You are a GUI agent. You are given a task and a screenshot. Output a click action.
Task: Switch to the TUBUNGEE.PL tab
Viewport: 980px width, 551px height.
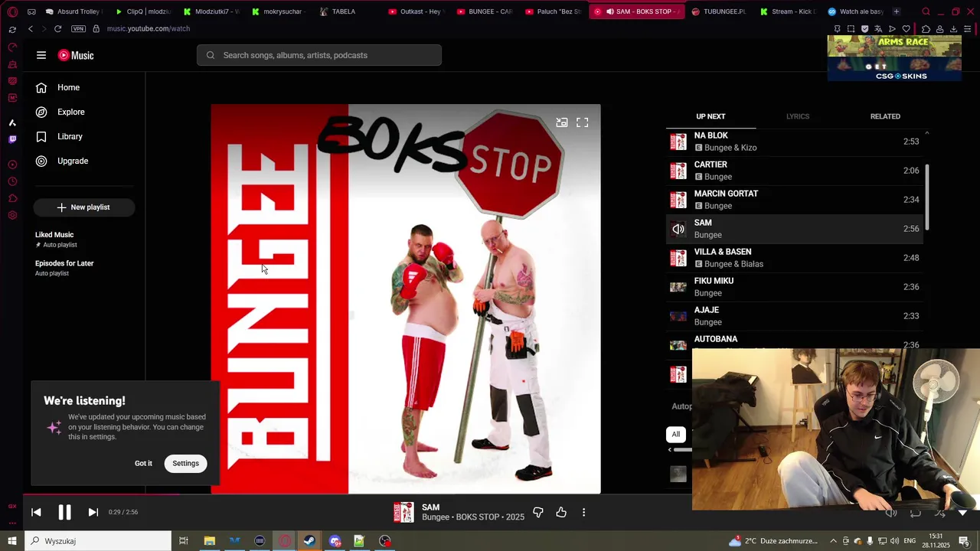(x=717, y=11)
